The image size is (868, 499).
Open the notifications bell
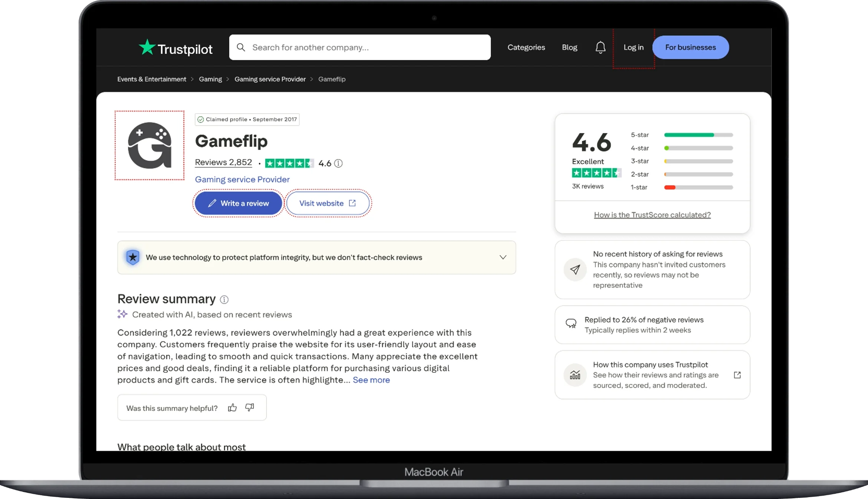(600, 47)
